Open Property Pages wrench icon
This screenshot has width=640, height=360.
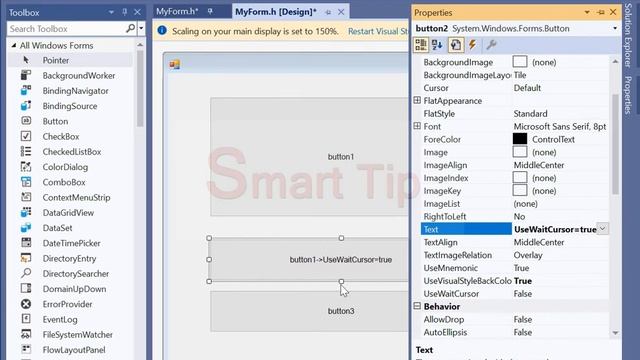tap(491, 45)
